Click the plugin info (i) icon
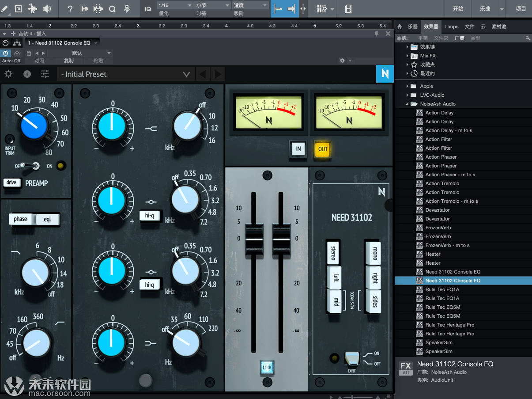Viewport: 532px width, 399px height. coord(27,74)
